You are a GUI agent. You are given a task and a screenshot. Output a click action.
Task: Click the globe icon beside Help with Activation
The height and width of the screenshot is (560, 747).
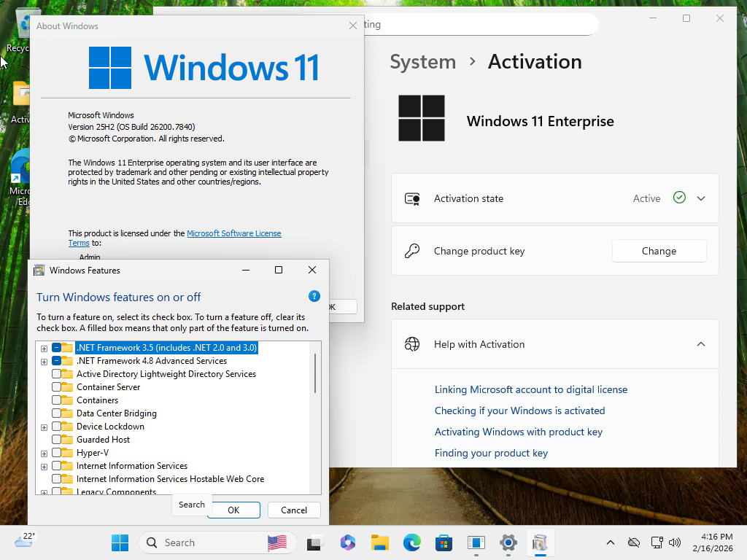(412, 344)
